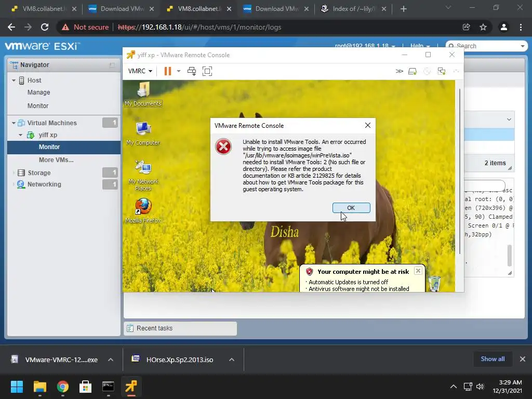Viewport: 532px width, 399px height.
Task: Click the Send Ctrl+Alt+Del icon in the VMRC toolbar
Action: pos(192,71)
